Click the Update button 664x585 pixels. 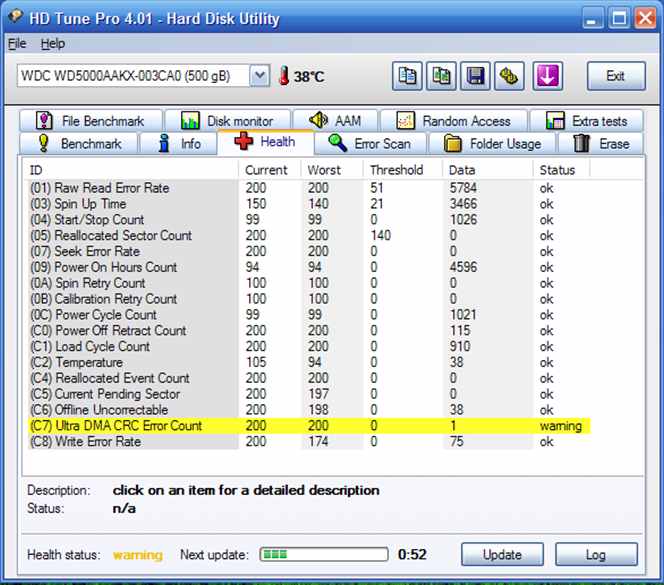click(x=502, y=555)
